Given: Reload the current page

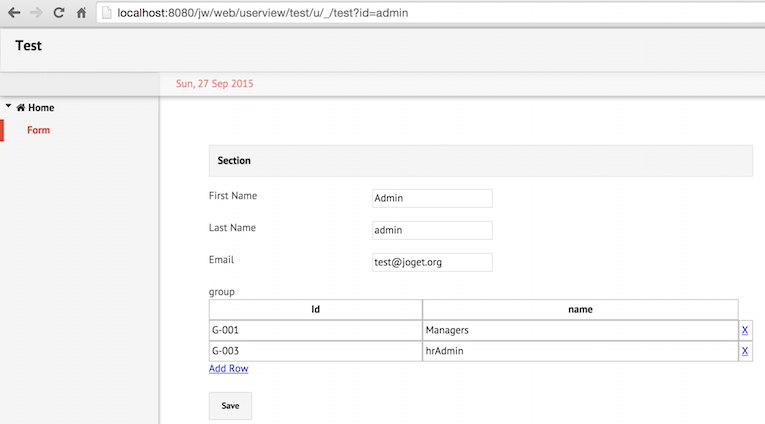Looking at the screenshot, I should (59, 13).
